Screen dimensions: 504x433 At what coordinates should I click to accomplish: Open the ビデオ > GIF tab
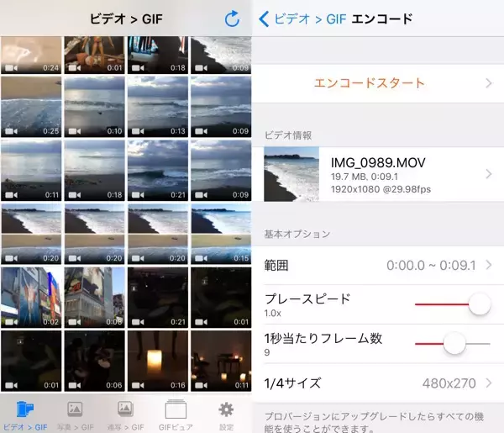(25, 415)
